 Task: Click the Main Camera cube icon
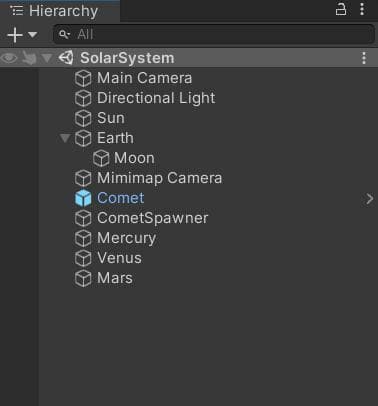[x=83, y=78]
